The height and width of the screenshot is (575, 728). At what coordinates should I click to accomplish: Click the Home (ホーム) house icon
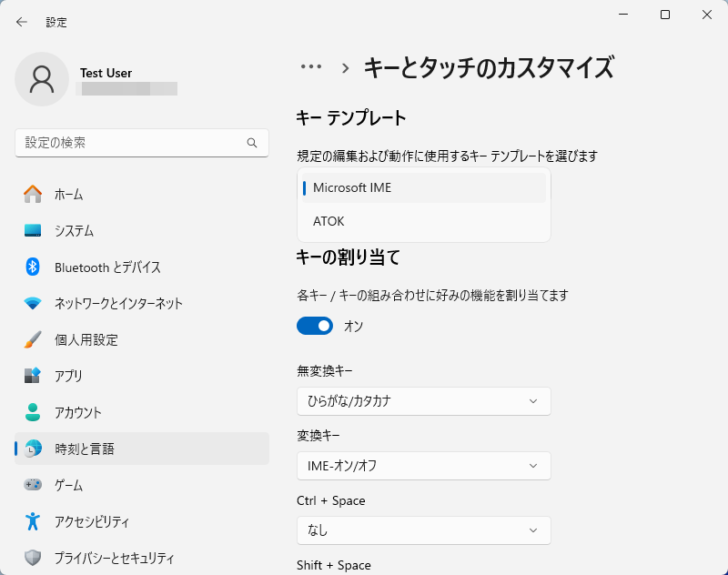click(33, 194)
